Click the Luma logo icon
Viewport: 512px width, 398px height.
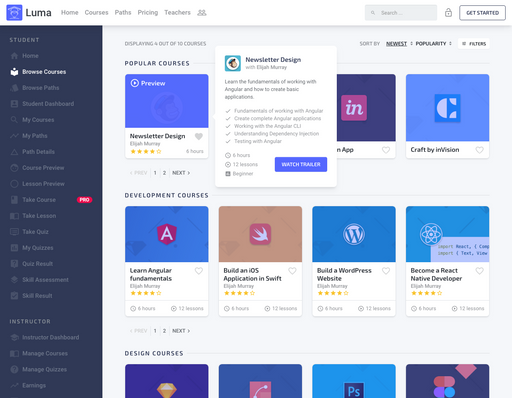point(14,13)
